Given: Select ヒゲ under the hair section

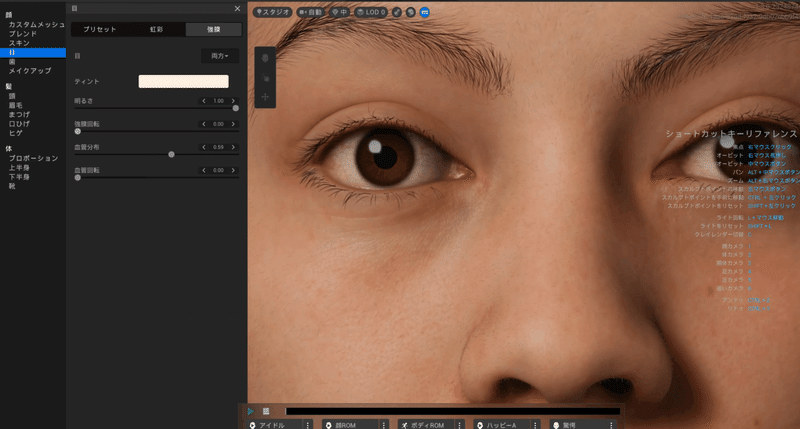Looking at the screenshot, I should (15, 133).
